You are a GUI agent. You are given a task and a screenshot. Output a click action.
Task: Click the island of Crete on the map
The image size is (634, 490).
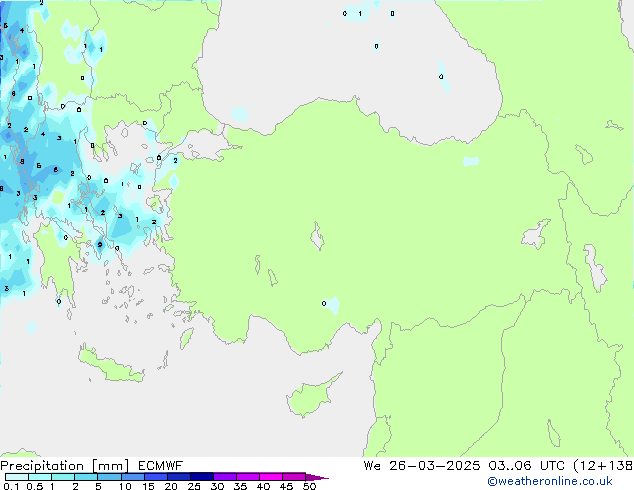coord(111,365)
